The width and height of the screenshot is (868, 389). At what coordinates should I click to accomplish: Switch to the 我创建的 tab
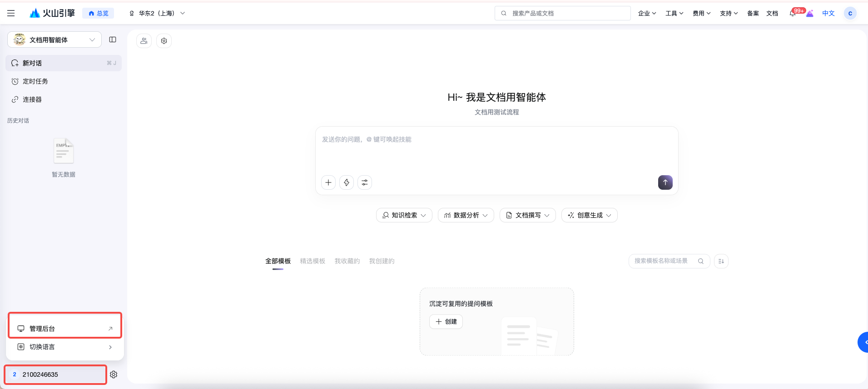(x=382, y=261)
